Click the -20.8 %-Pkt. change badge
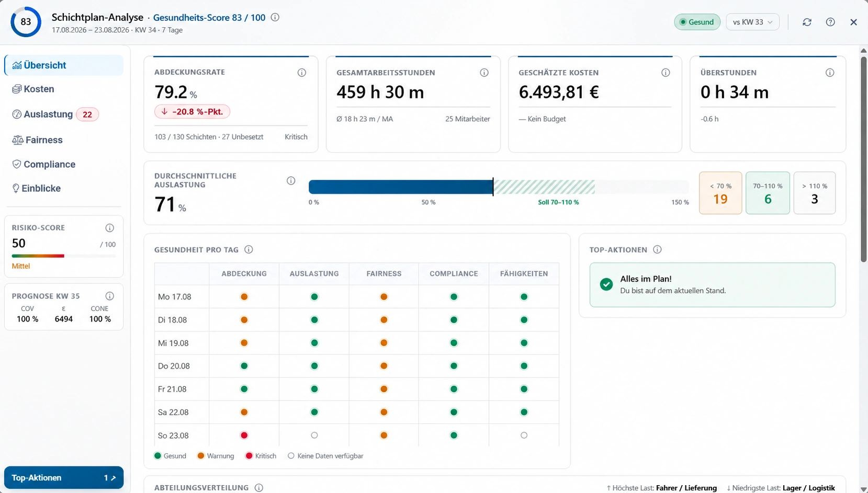868x493 pixels. coord(192,111)
